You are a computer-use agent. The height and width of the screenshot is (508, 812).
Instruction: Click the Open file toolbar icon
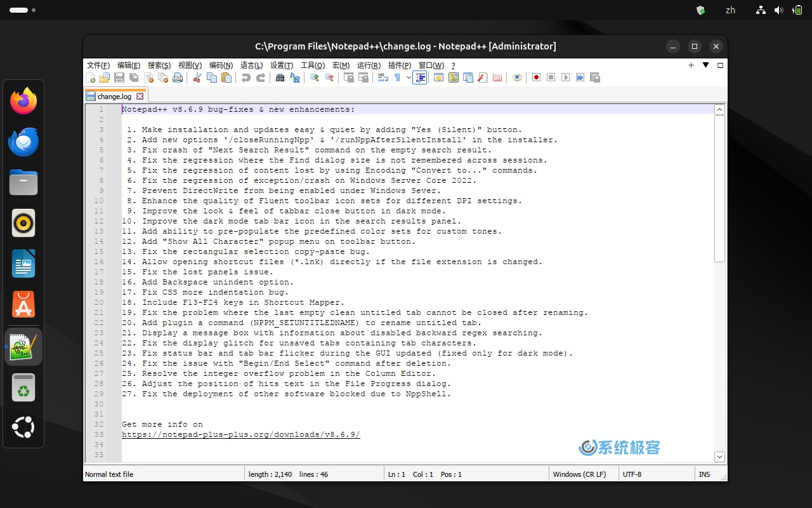pos(105,77)
